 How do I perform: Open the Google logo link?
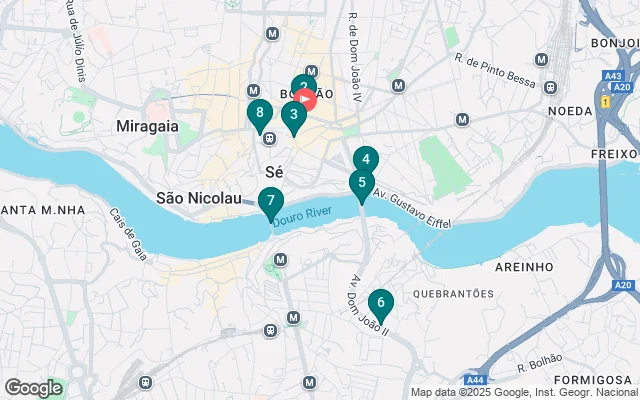pyautogui.click(x=34, y=388)
